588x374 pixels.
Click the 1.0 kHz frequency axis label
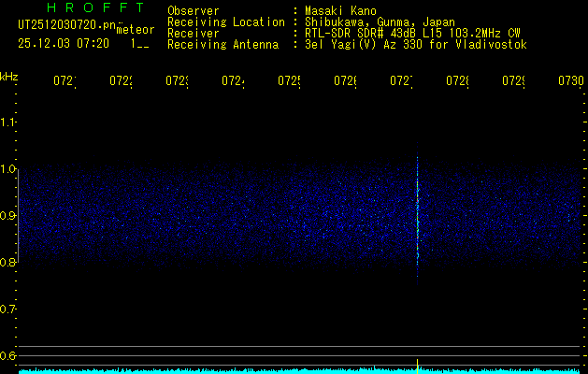(8, 169)
